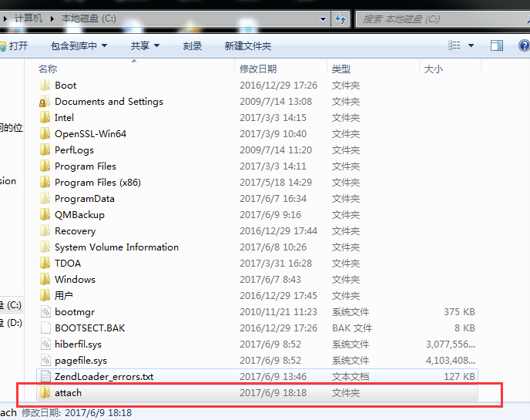This screenshot has width=530, height=420.
Task: Click the date 2017/5/18 14:29
Action: [276, 183]
